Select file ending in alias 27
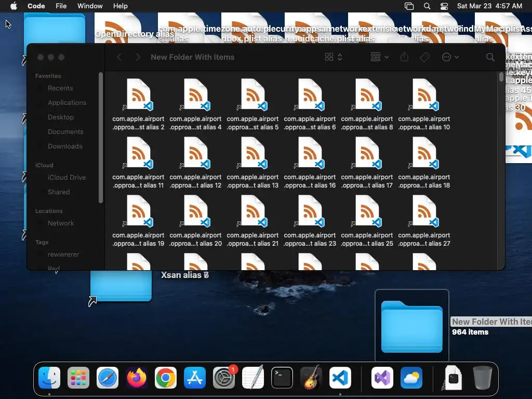Image resolution: width=532 pixels, height=399 pixels. (x=424, y=221)
